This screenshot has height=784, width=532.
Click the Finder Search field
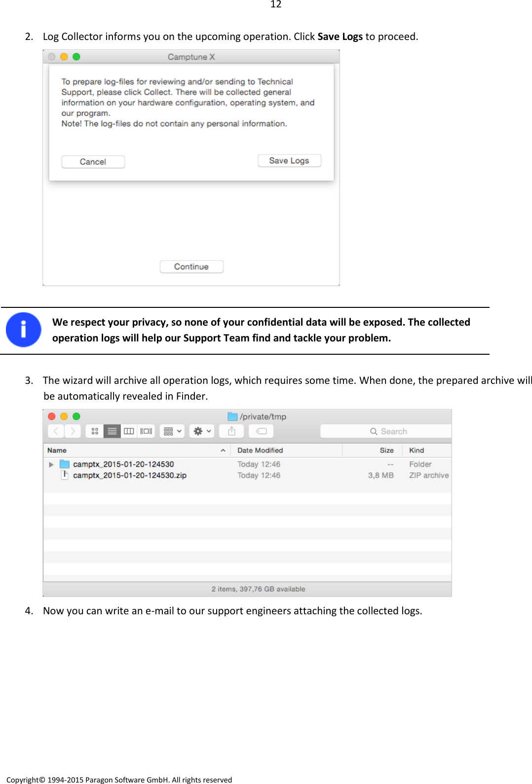pos(386,431)
